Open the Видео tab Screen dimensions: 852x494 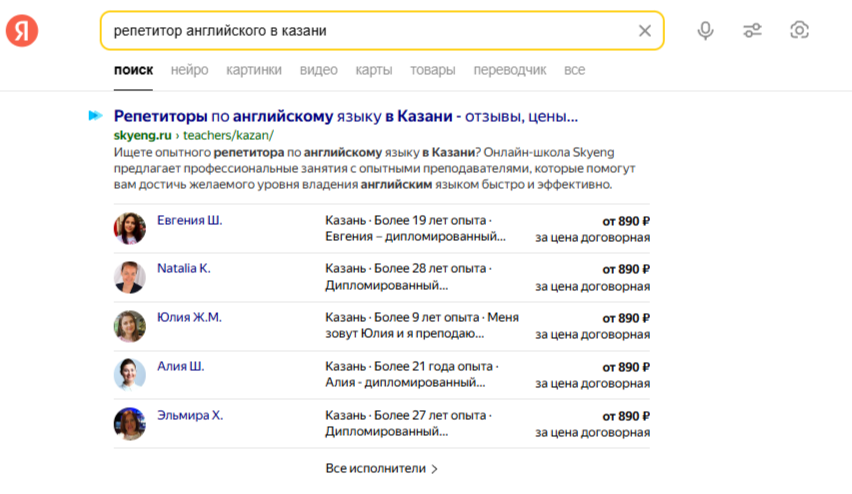pyautogui.click(x=318, y=70)
